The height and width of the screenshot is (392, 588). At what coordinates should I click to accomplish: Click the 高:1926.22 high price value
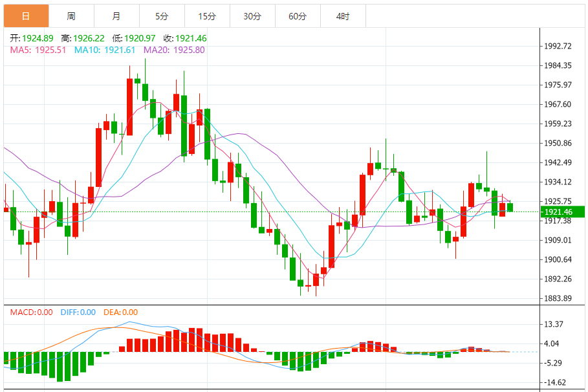coord(83,38)
